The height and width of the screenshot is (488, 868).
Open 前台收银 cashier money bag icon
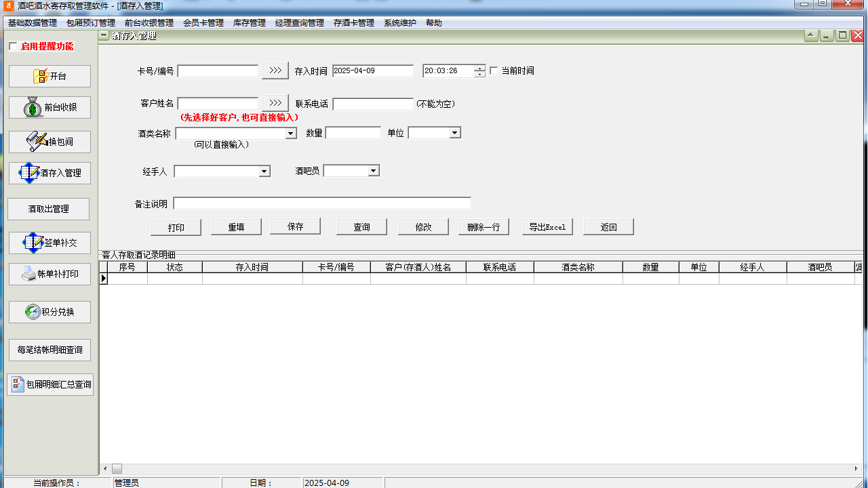(x=34, y=108)
